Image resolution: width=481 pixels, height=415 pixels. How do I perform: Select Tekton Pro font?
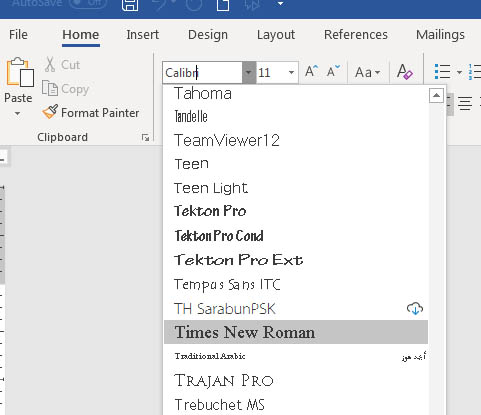(x=296, y=211)
